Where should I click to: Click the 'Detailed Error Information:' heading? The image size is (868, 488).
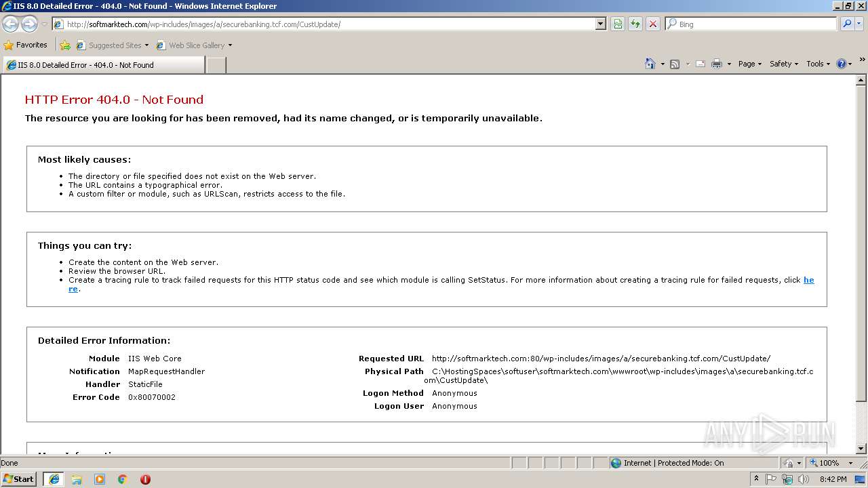pos(104,341)
